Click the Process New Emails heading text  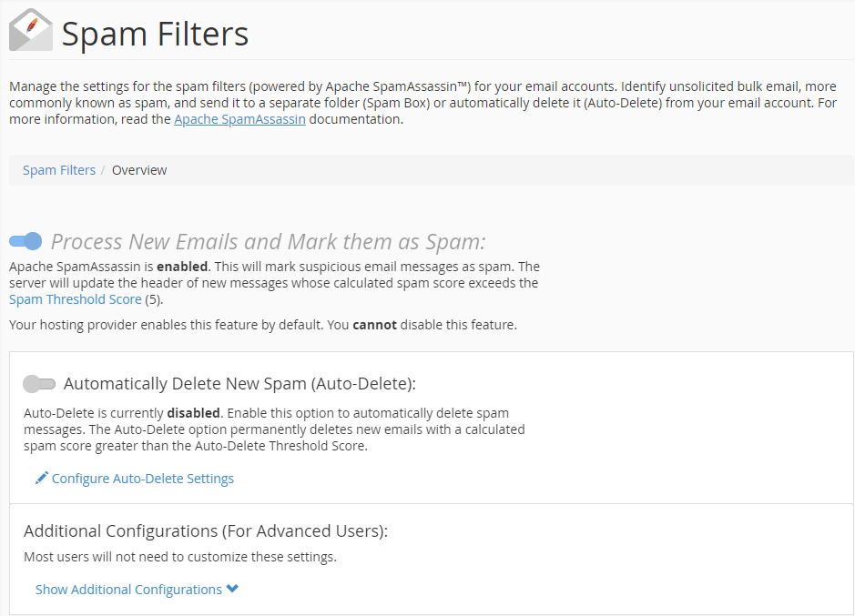point(269,242)
